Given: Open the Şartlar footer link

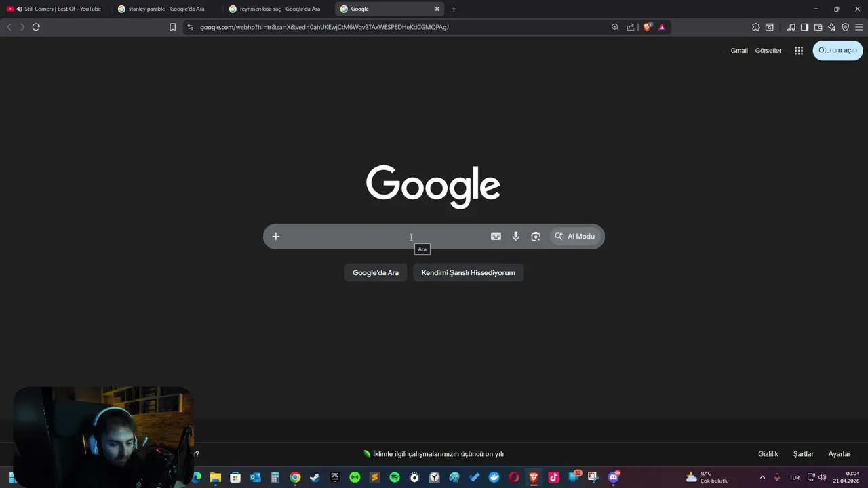Looking at the screenshot, I should click(804, 454).
